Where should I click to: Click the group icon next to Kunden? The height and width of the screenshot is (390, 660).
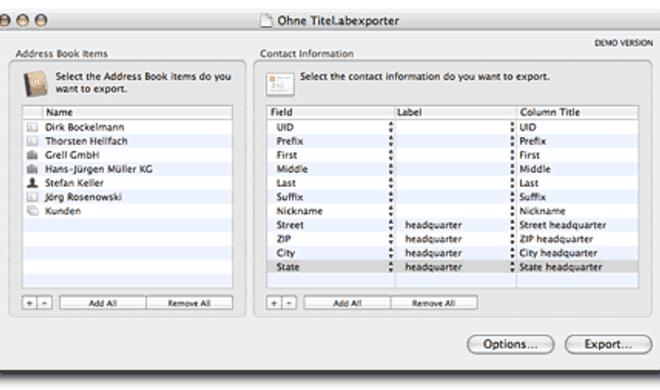(x=32, y=211)
